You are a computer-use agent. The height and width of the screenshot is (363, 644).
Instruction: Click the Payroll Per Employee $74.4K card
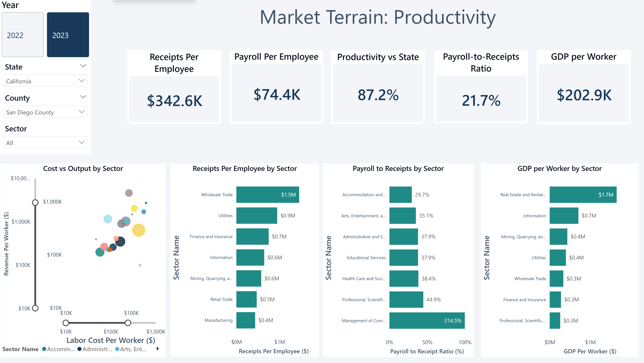pos(276,87)
